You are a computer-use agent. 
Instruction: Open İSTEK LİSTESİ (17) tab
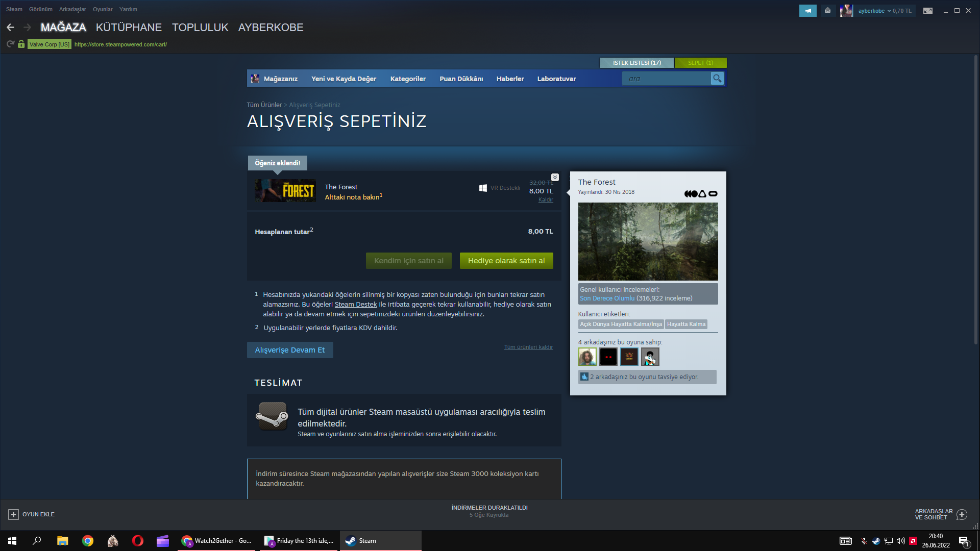(x=636, y=63)
